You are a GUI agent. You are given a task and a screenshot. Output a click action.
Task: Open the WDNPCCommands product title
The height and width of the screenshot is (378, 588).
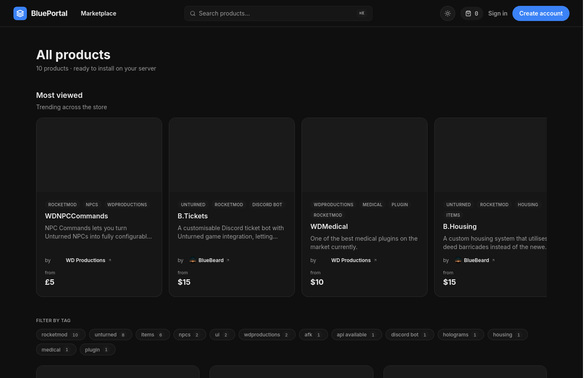coord(76,216)
